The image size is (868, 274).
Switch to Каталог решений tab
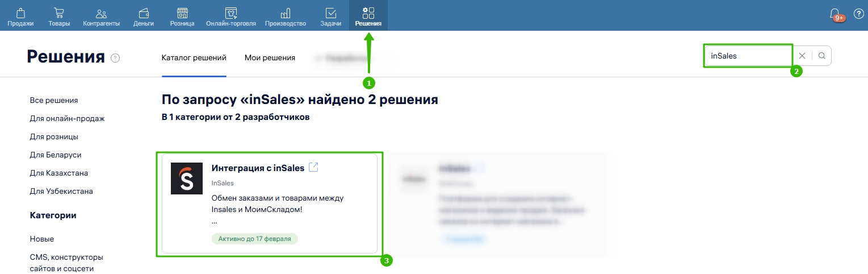coord(194,57)
